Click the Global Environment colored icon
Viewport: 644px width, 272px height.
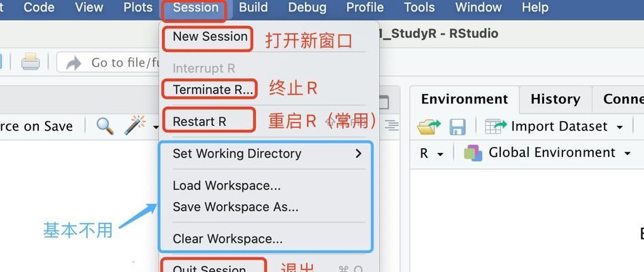pos(472,153)
